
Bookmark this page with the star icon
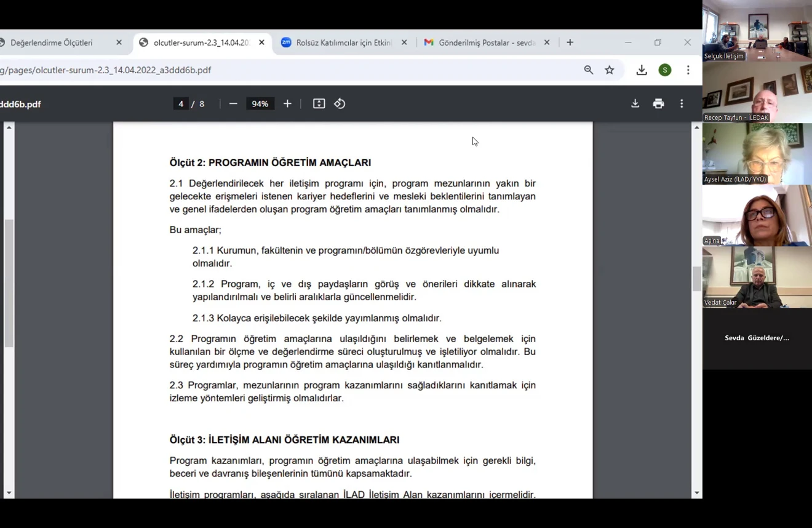(610, 70)
